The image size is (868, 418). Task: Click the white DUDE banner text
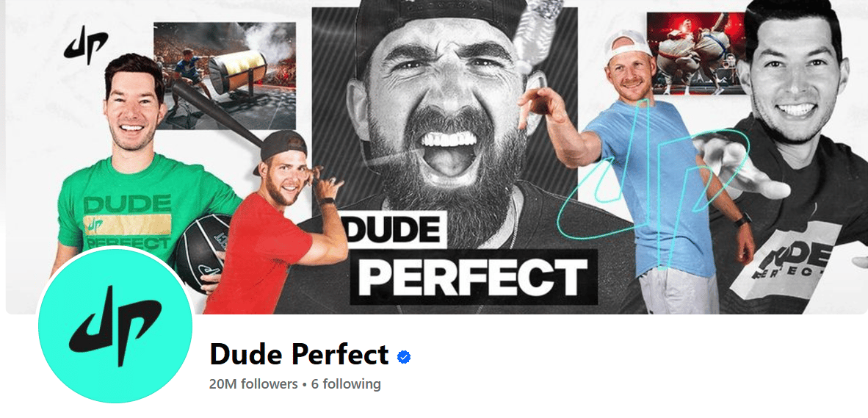point(394,228)
